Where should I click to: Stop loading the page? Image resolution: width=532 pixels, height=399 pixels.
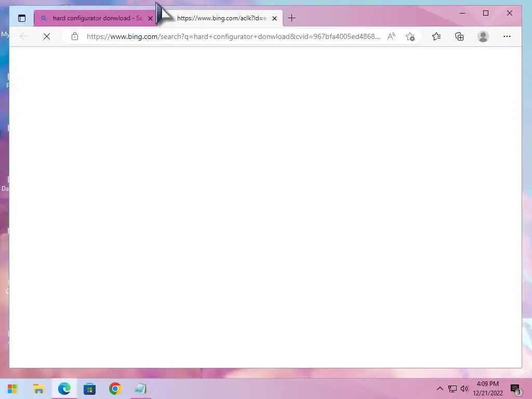click(47, 36)
